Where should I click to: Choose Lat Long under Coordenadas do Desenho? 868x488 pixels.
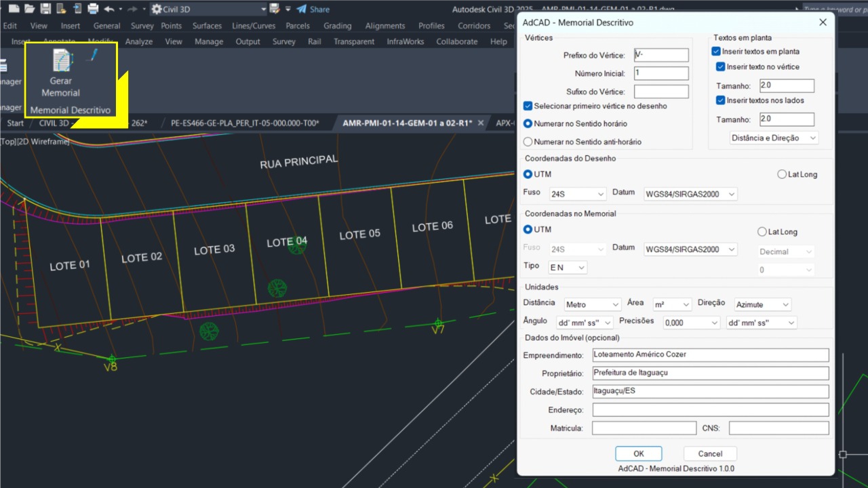(x=782, y=174)
